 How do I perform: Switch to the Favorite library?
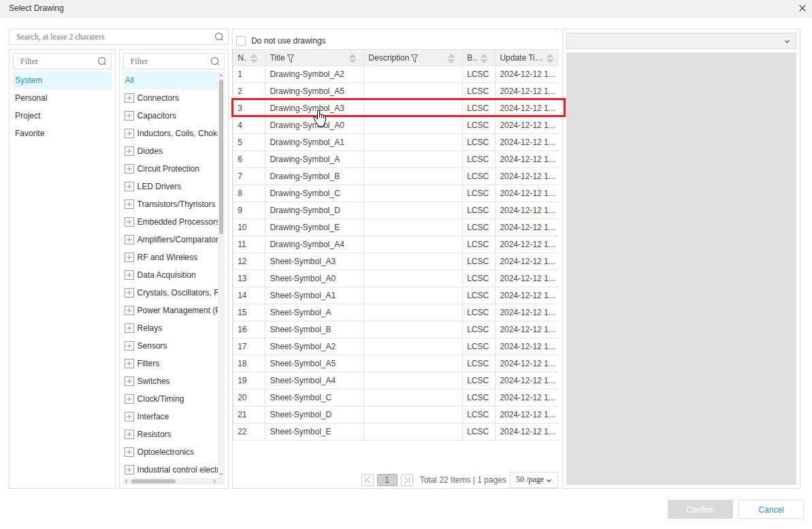(x=30, y=133)
